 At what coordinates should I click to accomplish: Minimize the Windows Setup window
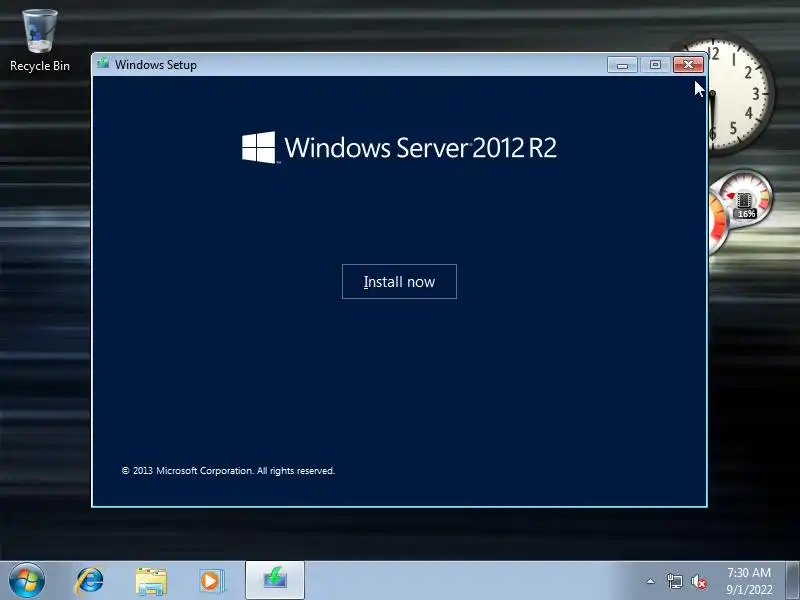tap(622, 65)
